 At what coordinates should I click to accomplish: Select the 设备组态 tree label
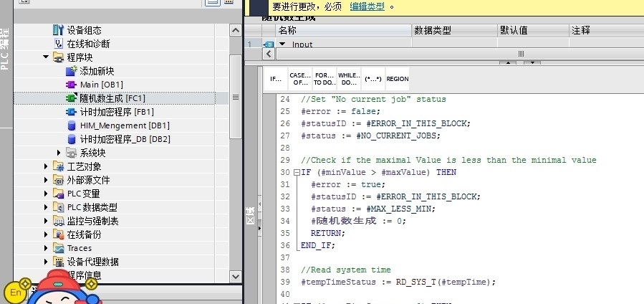(85, 30)
